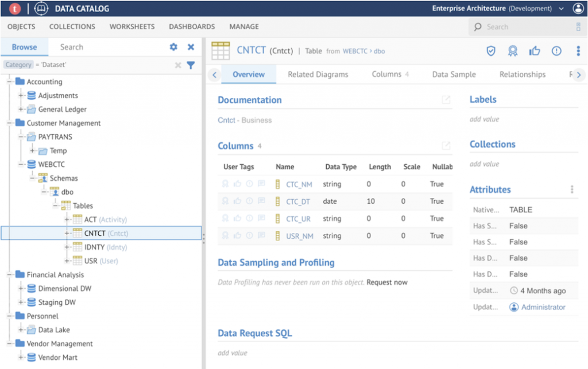The height and width of the screenshot is (369, 588).
Task: Expand the Vendor Mart node
Action: [21, 358]
